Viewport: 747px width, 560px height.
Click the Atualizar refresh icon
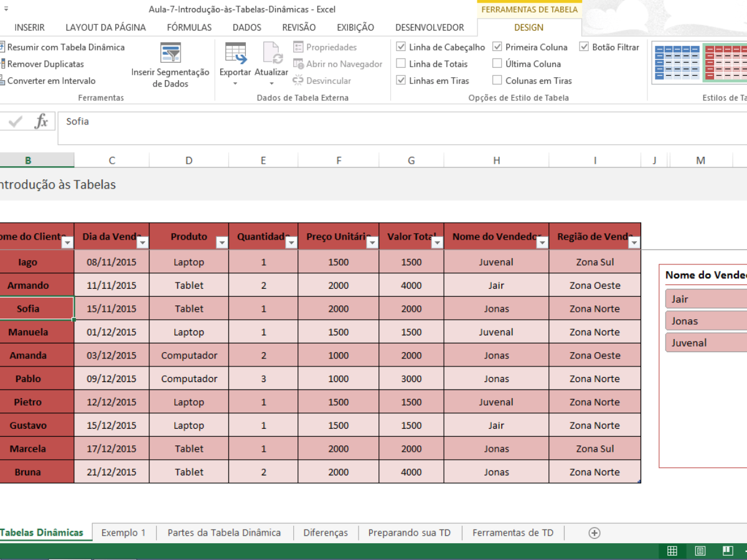[272, 54]
